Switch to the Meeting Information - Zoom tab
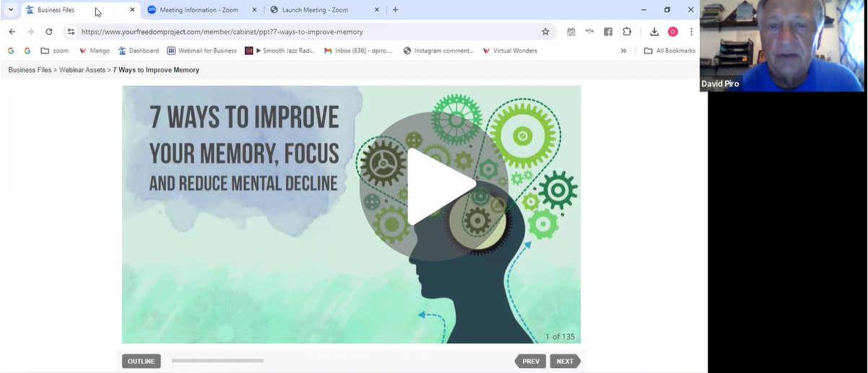The height and width of the screenshot is (373, 868). [199, 10]
